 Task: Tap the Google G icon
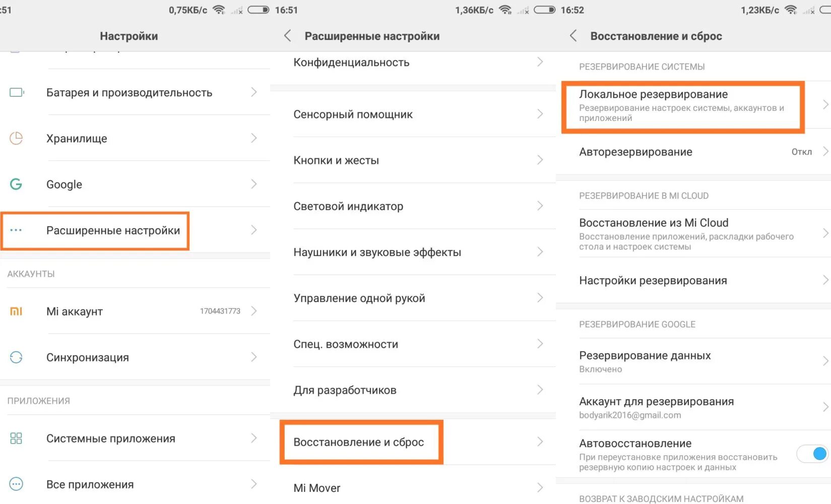pyautogui.click(x=16, y=184)
